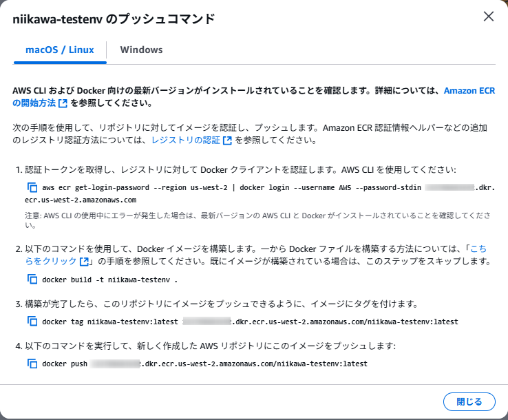Copy the docker build command
This screenshot has height=420, width=508.
coord(32,280)
